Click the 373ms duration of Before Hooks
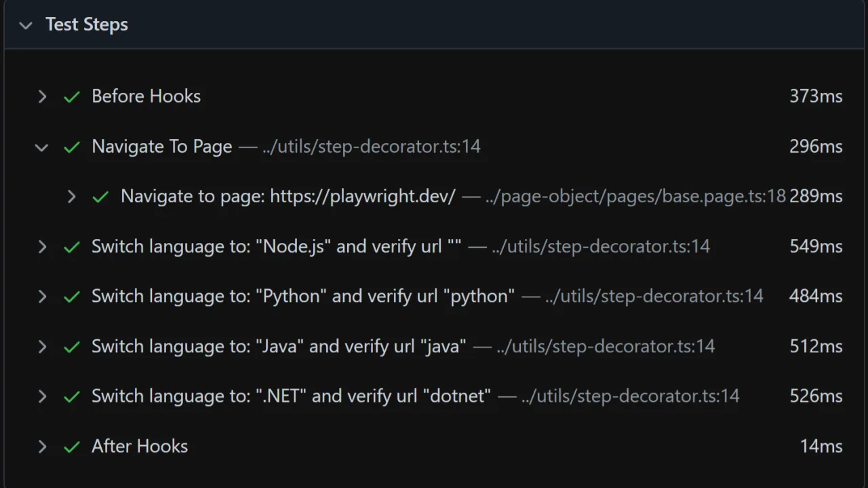The height and width of the screenshot is (488, 868). 816,96
